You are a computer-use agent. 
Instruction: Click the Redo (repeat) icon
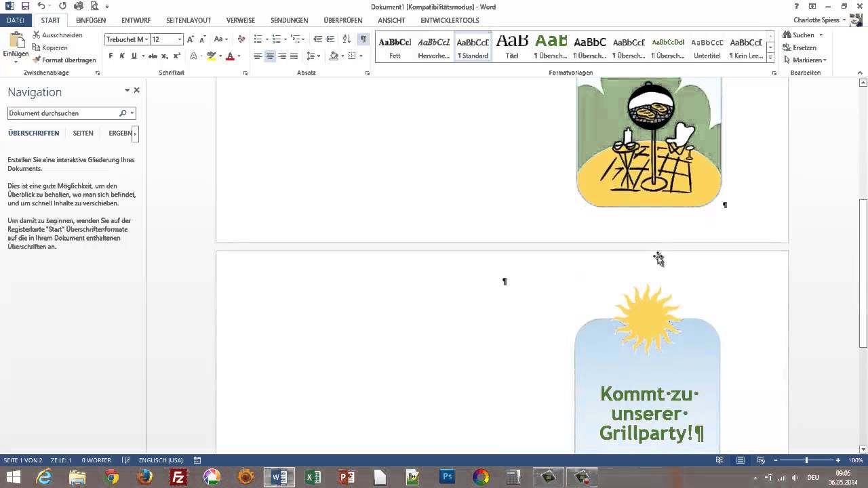tap(62, 6)
